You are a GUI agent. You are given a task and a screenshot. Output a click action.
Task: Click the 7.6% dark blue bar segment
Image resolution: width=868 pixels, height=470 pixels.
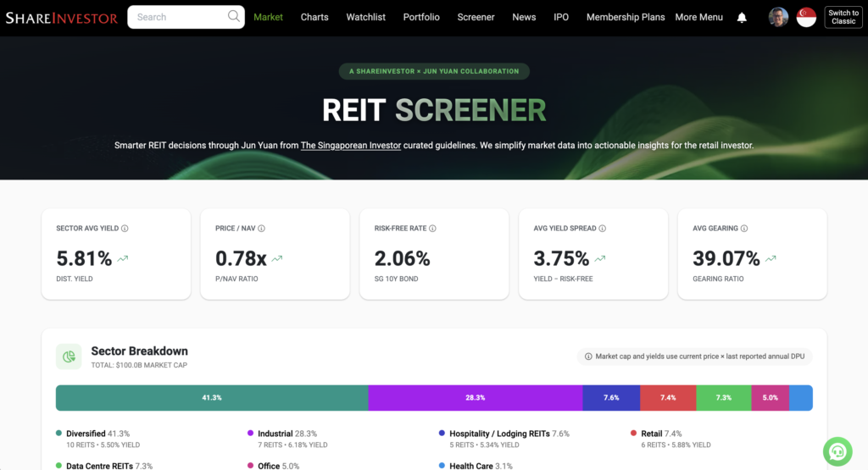(611, 398)
